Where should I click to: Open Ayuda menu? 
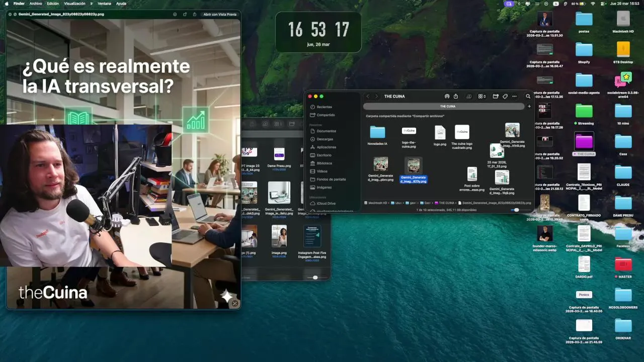click(121, 4)
